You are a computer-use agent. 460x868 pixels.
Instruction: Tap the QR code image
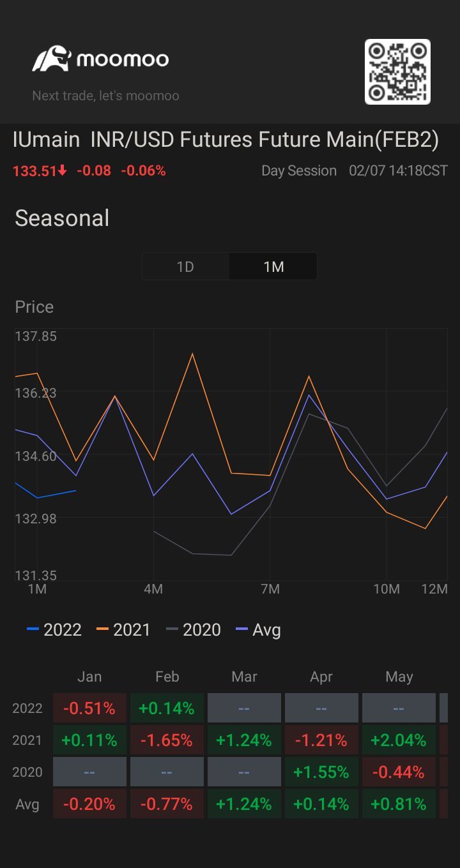tap(397, 71)
